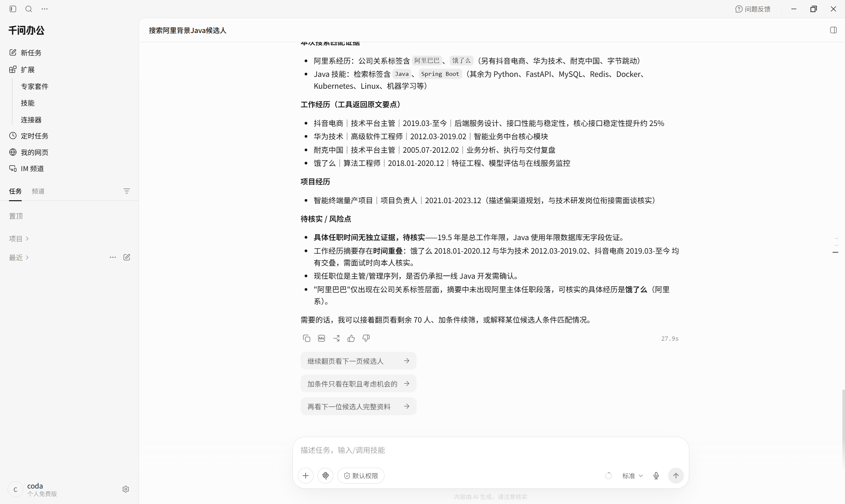Toggle the right side panel icon
The image size is (845, 504).
click(x=833, y=30)
